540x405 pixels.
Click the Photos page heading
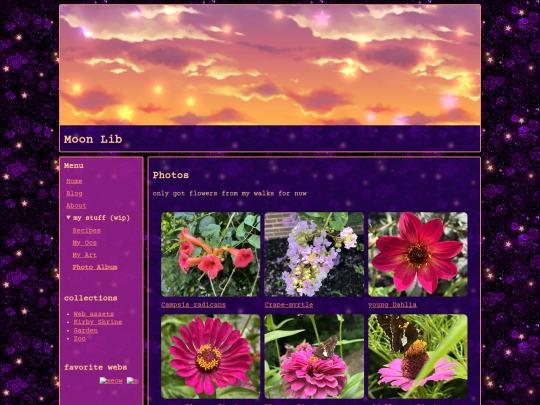pyautogui.click(x=170, y=175)
